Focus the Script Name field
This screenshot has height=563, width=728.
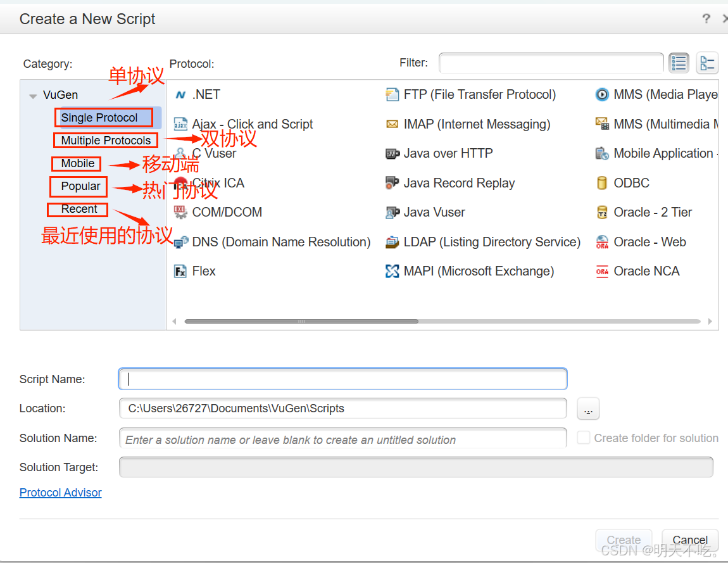click(342, 379)
